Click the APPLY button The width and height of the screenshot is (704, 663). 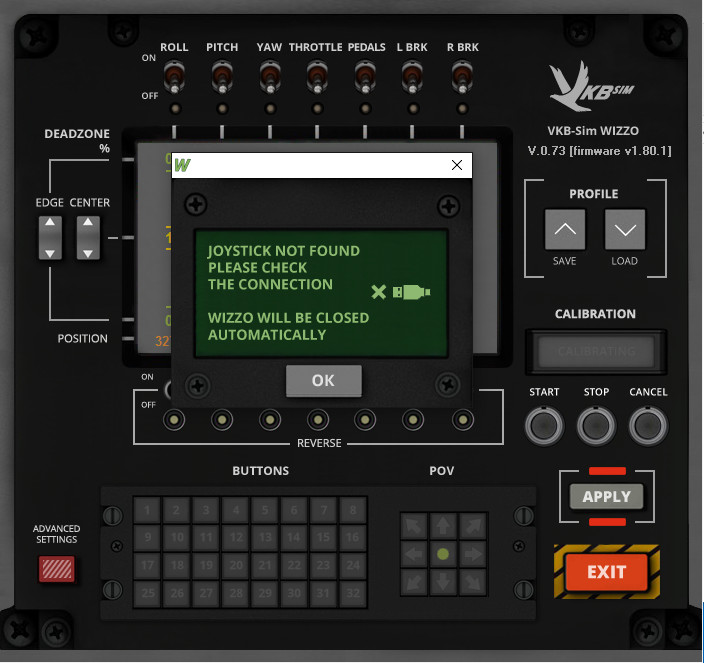coord(606,496)
